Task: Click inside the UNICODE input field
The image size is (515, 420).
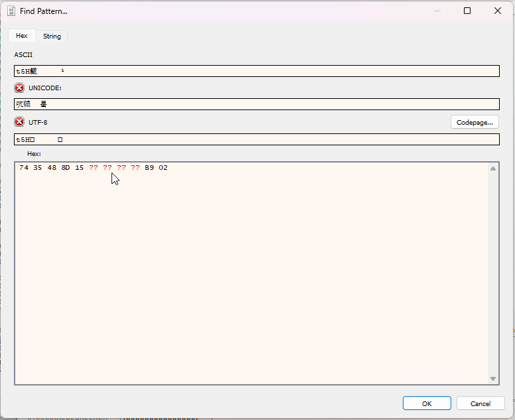Action: [x=256, y=104]
